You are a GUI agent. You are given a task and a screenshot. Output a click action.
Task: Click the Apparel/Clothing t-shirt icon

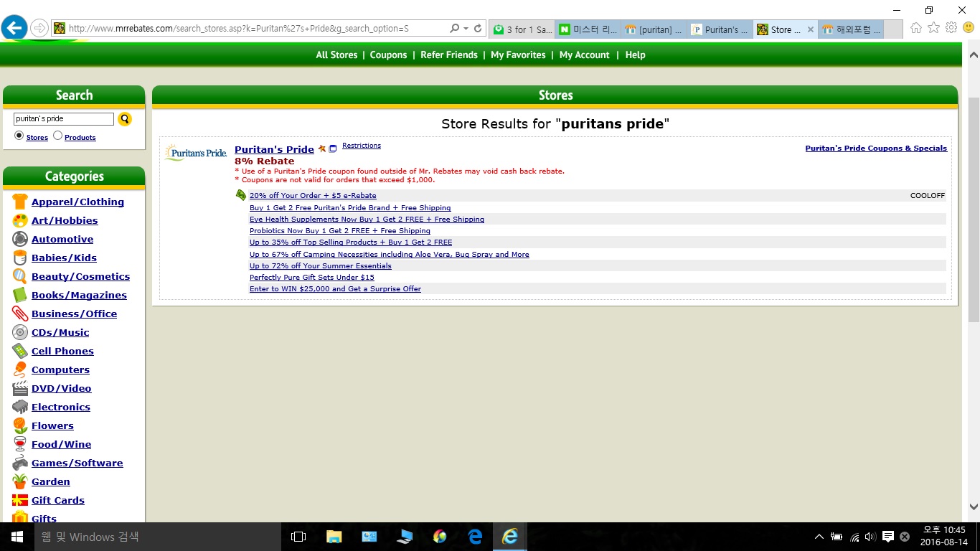tap(19, 202)
